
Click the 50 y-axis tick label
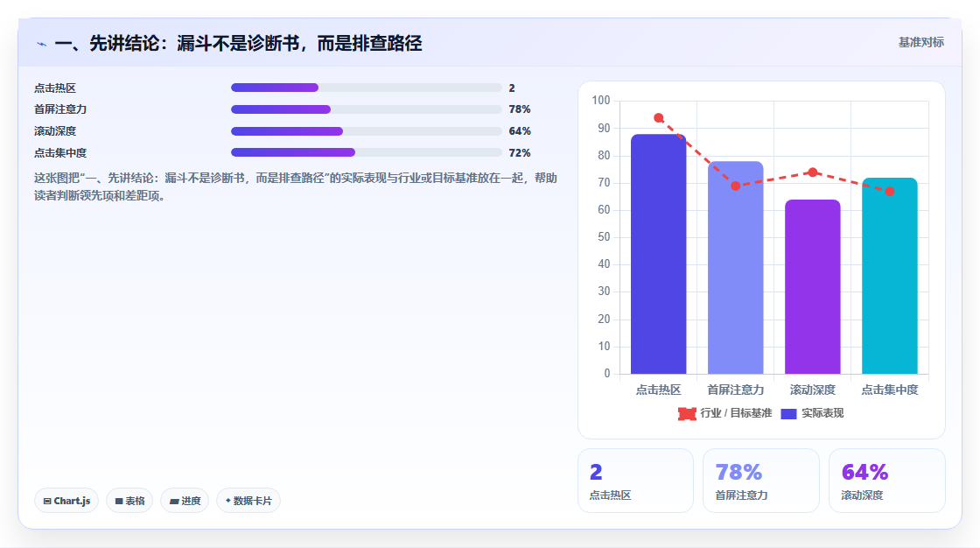click(604, 237)
